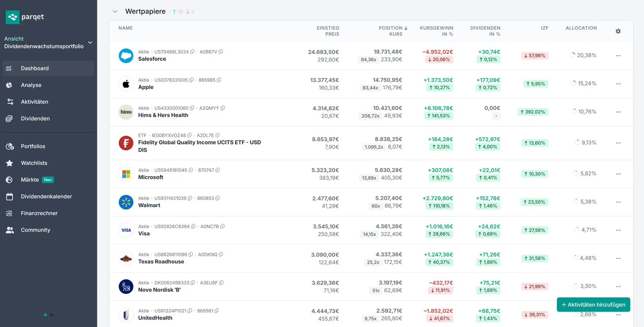Copy Texas Roadhouse WKN A0DKNQ
644x327 pixels.
221,255
